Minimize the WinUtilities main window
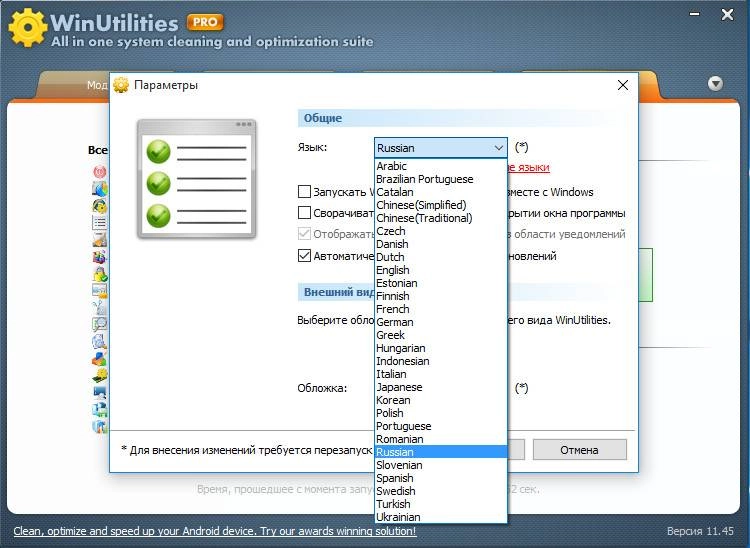Screen dimensions: 750x548 coord(695,14)
